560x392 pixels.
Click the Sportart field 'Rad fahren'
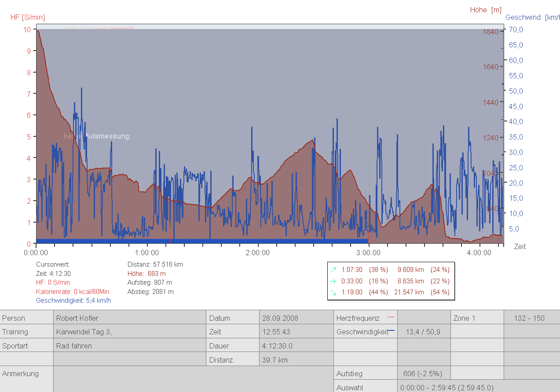click(130, 346)
